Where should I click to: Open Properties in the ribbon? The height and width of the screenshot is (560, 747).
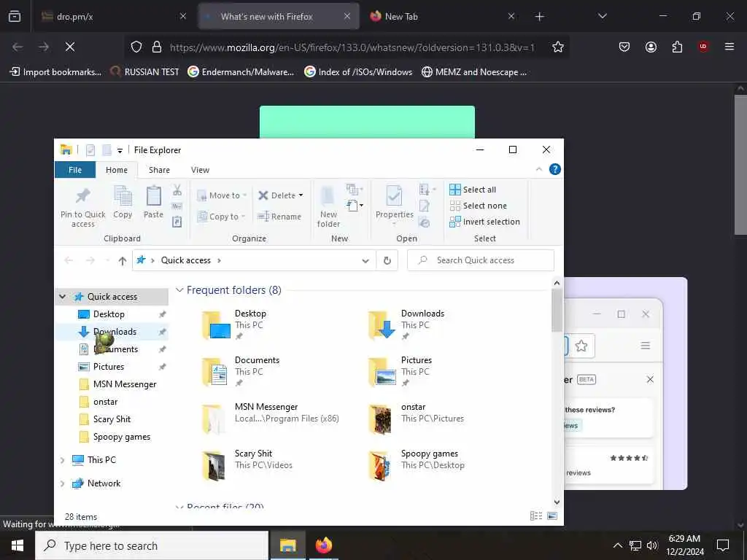(x=394, y=204)
